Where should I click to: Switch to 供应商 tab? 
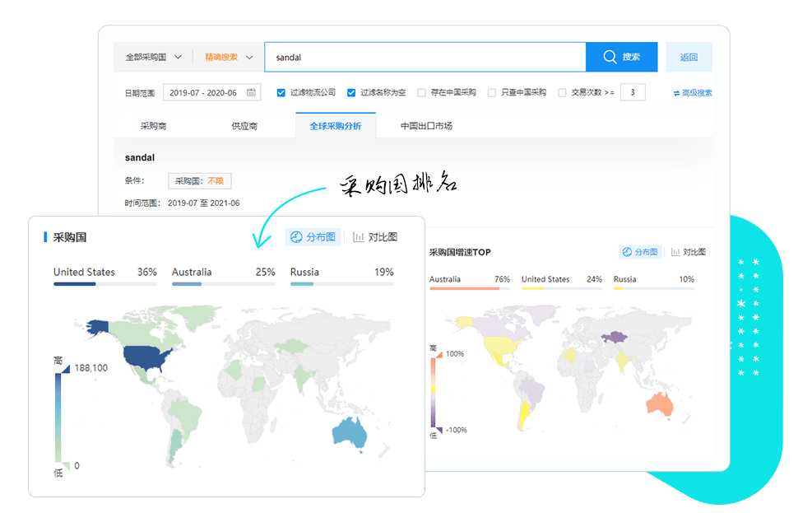244,126
